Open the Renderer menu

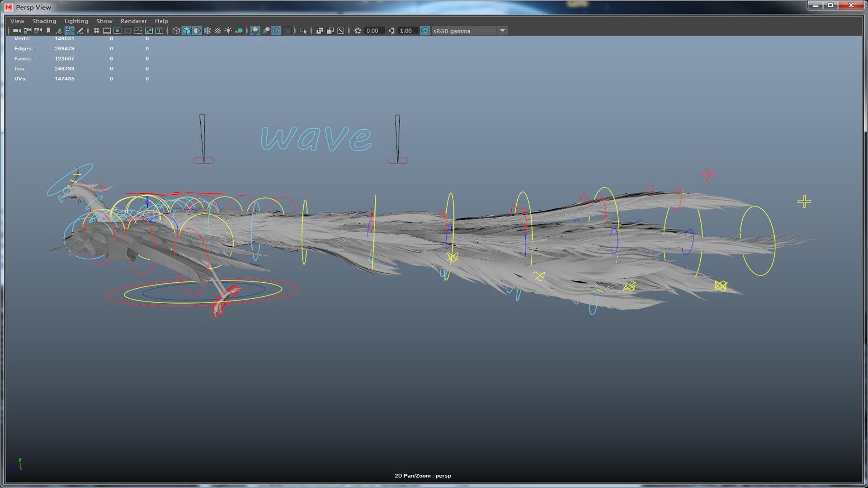click(133, 21)
